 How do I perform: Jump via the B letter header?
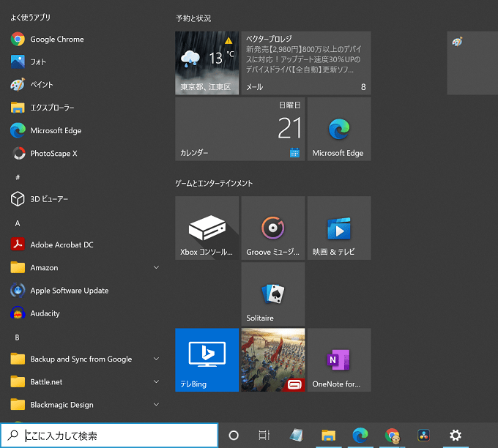[17, 337]
